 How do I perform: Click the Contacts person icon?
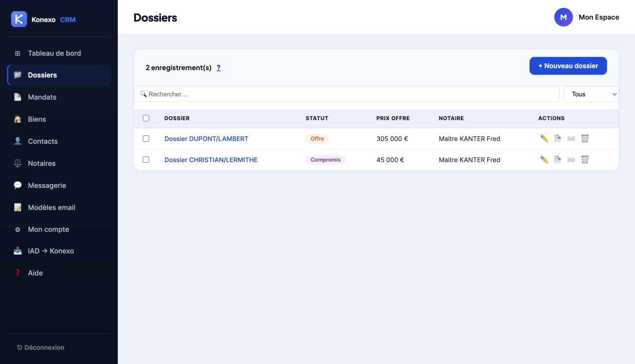18,141
